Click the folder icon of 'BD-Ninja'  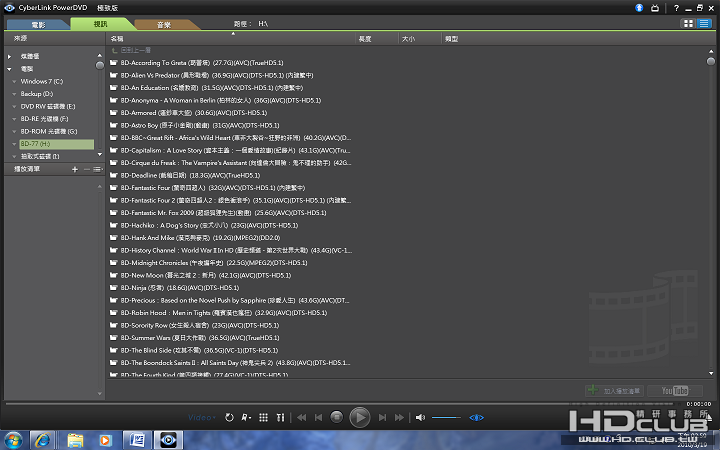coord(113,288)
